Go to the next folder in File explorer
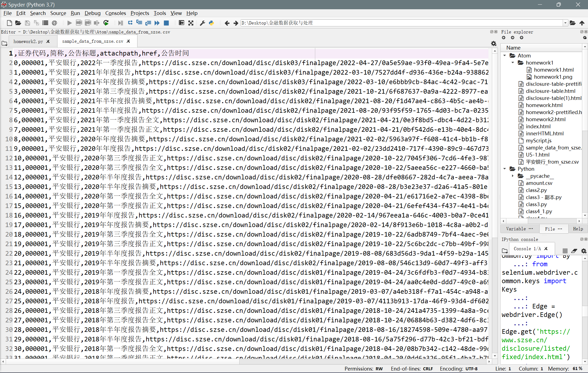588x373 pixels. 513,38
